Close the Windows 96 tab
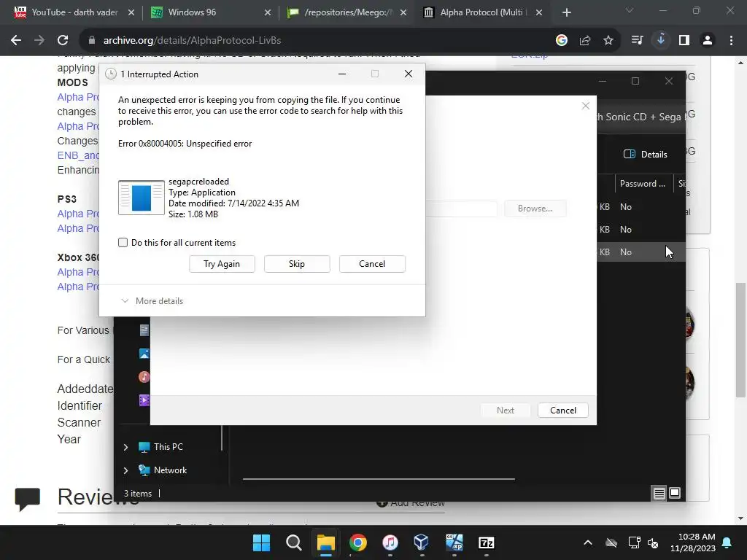 [267, 12]
